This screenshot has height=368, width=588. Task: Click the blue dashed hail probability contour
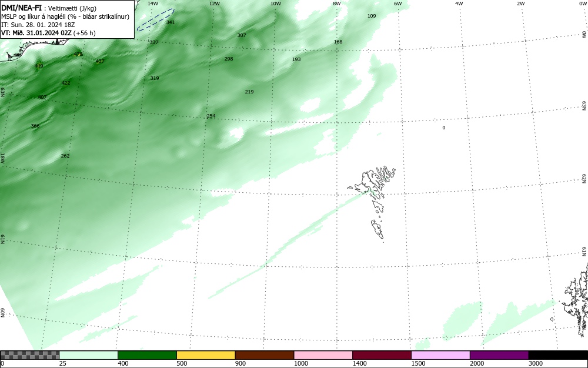(x=155, y=19)
